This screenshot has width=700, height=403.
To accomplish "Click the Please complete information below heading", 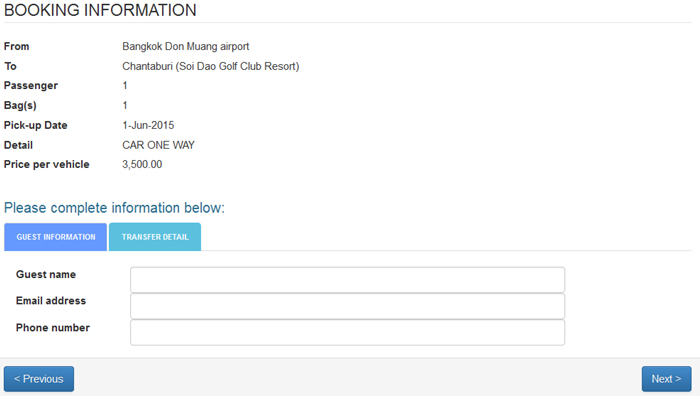I will pyautogui.click(x=114, y=208).
